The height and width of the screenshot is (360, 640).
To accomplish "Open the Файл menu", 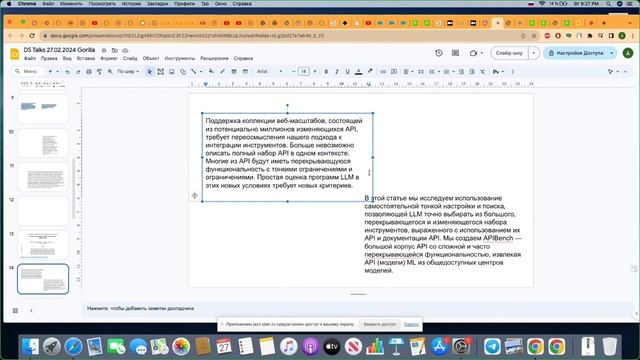I will tap(30, 58).
